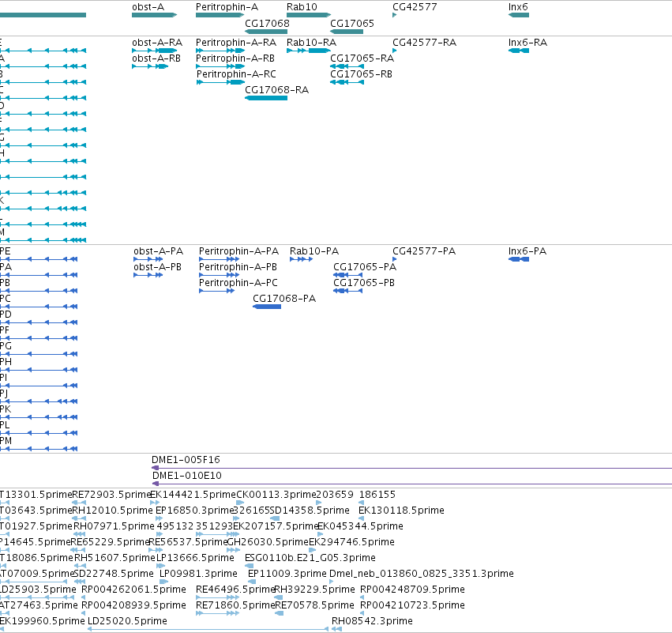This screenshot has height=633, width=672.
Task: Click the SD14358.5prime EST label
Action: 310,511
